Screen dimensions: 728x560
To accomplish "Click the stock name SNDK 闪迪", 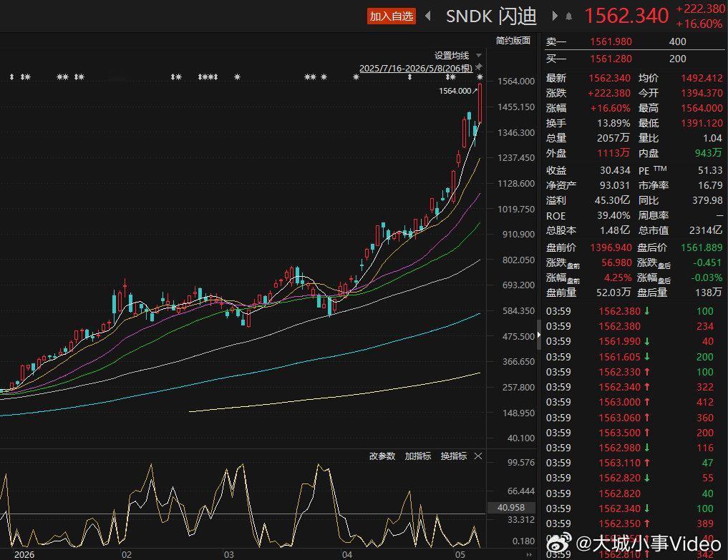I will tap(491, 16).
